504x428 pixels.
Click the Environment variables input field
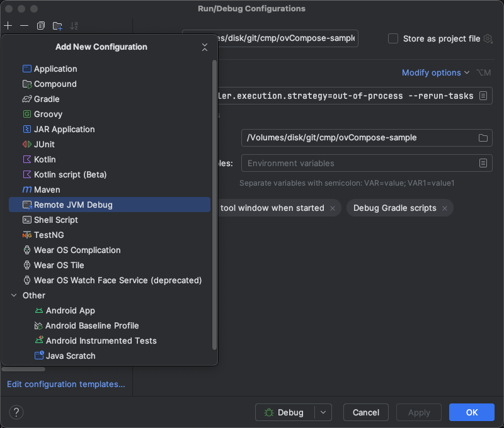click(x=359, y=163)
